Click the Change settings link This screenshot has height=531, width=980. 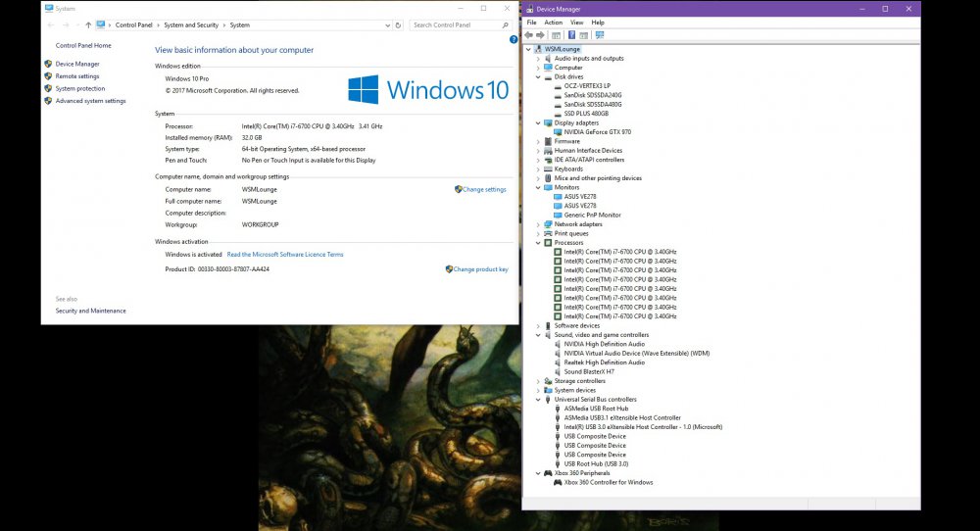pos(484,189)
